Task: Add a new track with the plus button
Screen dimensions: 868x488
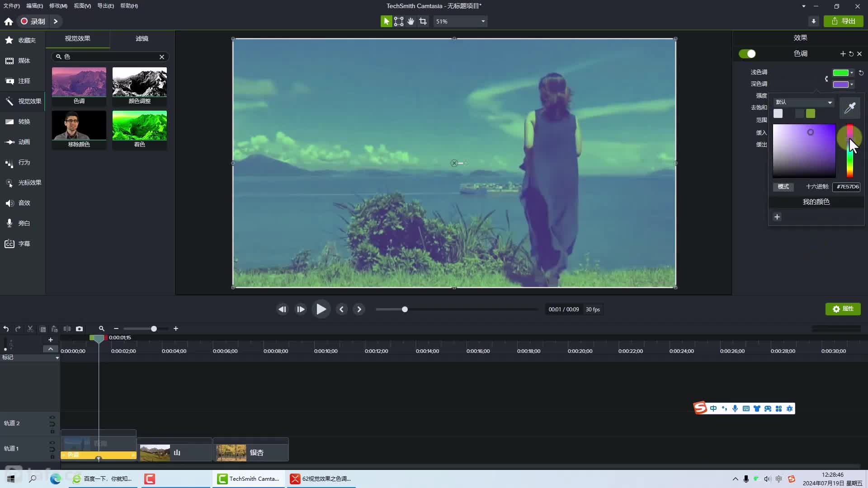Action: click(51, 340)
